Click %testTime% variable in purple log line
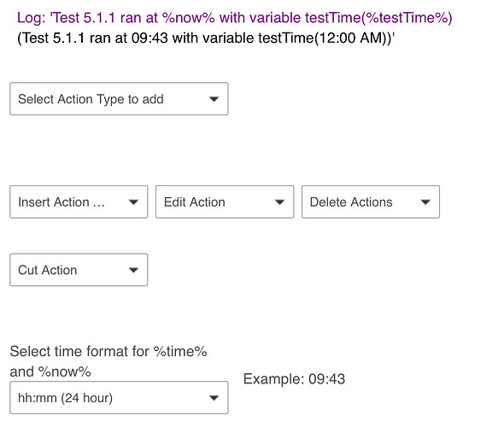This screenshot has width=504, height=427. click(x=408, y=18)
